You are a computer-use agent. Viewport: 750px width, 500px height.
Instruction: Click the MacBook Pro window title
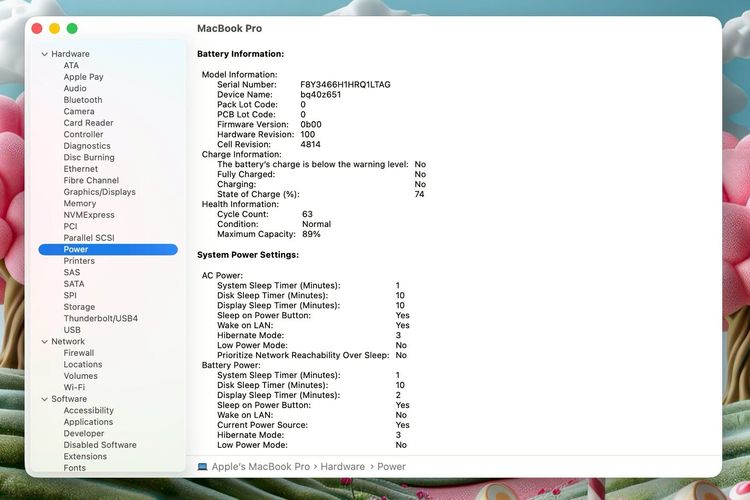(x=230, y=28)
